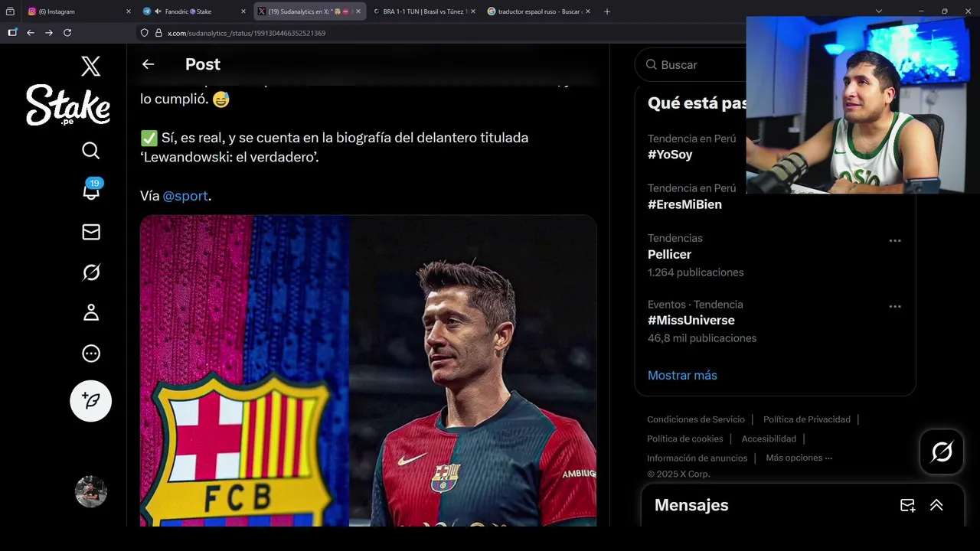Expand Más opciones footer menu

[799, 458]
